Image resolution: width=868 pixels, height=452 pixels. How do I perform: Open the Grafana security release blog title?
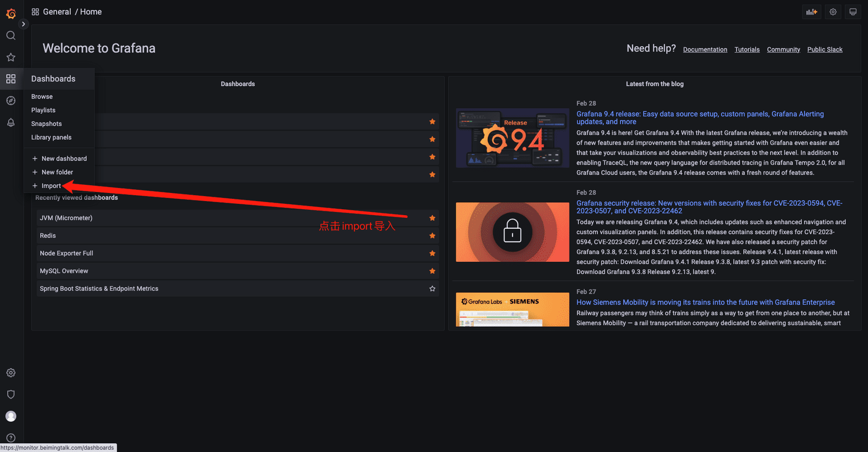709,207
